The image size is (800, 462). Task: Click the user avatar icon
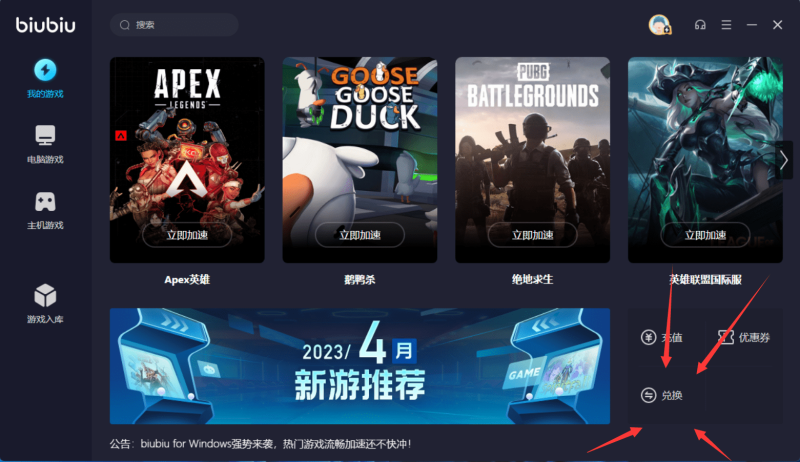point(659,24)
